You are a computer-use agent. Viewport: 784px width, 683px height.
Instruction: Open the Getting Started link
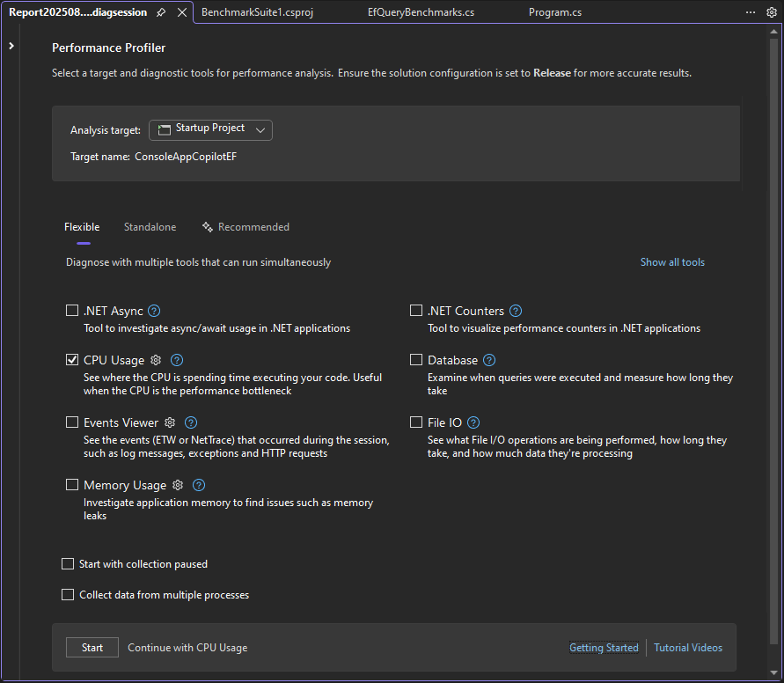coord(604,647)
